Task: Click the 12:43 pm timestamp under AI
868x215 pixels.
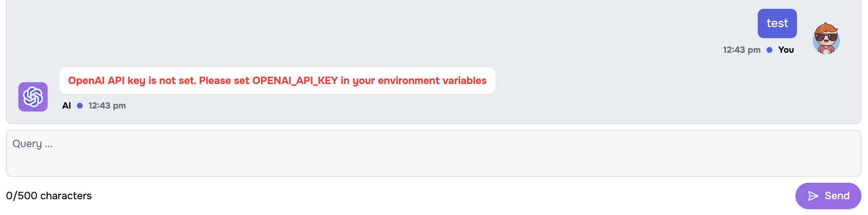Action: [107, 105]
